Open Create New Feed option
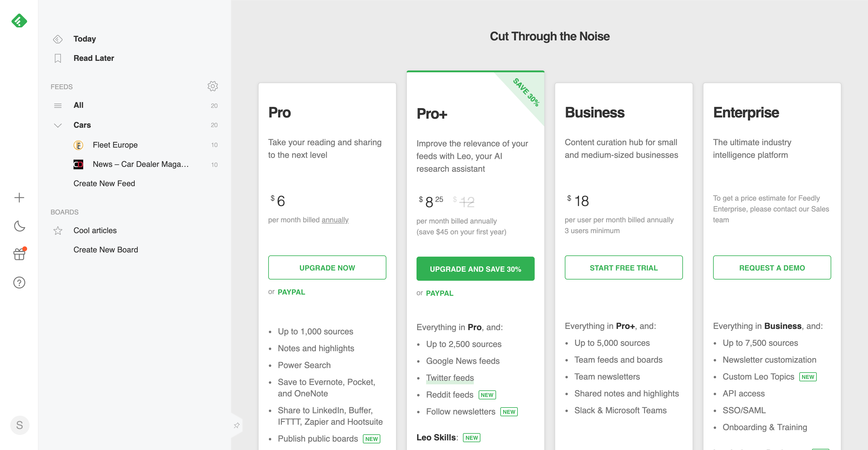 pyautogui.click(x=104, y=184)
